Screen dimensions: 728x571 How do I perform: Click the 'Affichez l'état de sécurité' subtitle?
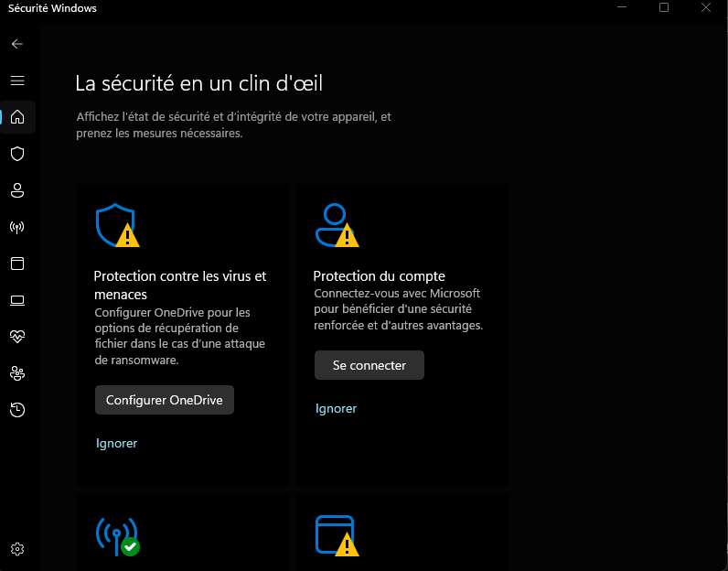pos(234,125)
